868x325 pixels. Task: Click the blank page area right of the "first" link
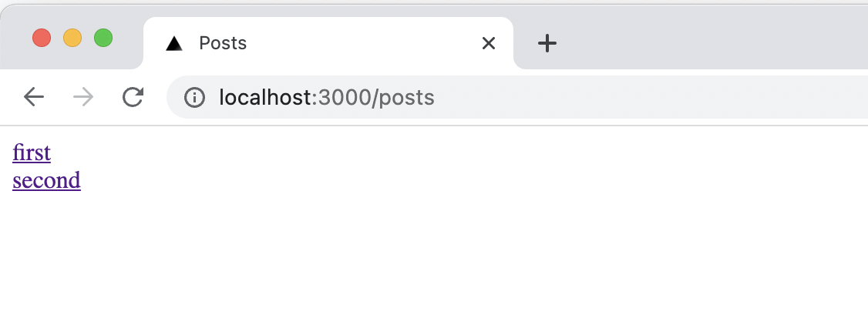(x=308, y=152)
